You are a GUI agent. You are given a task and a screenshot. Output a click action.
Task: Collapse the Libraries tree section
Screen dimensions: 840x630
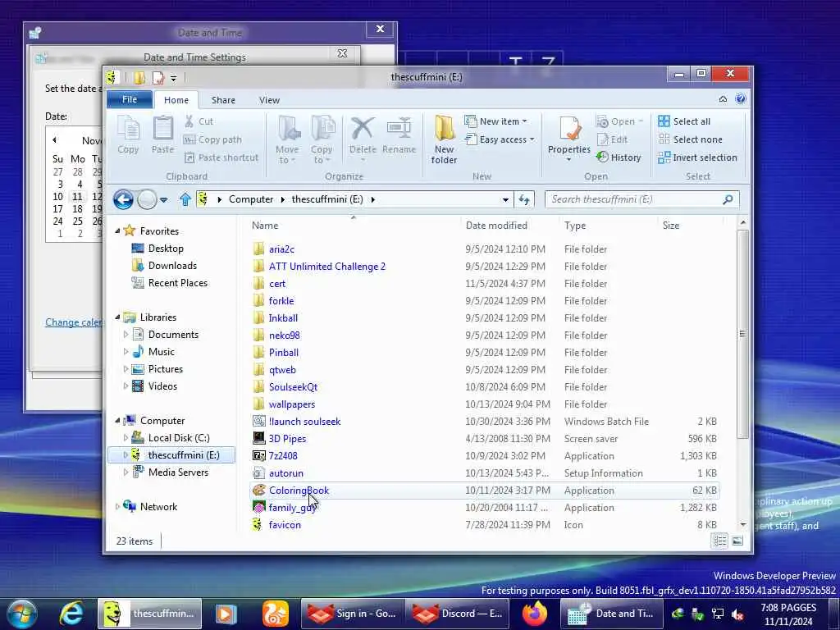(117, 317)
